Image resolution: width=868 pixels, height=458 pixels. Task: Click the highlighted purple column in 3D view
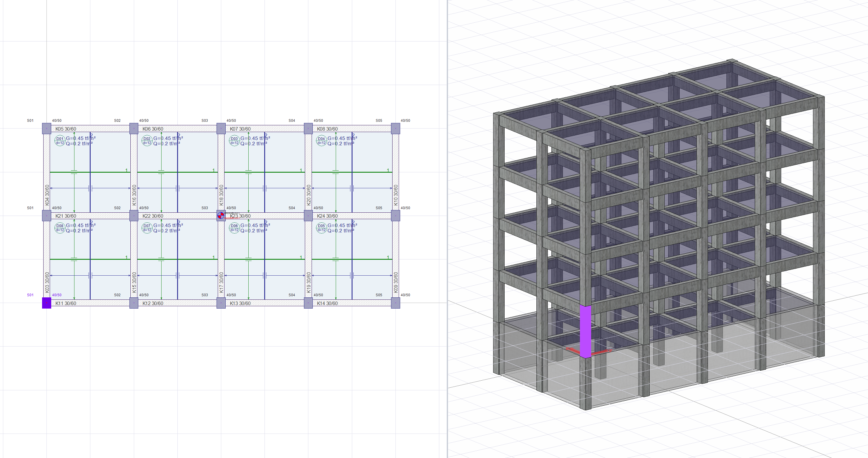[x=585, y=331]
